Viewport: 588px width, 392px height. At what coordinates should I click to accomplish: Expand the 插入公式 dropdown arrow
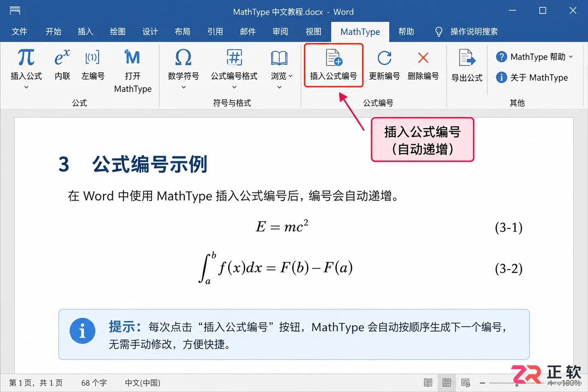click(x=26, y=87)
